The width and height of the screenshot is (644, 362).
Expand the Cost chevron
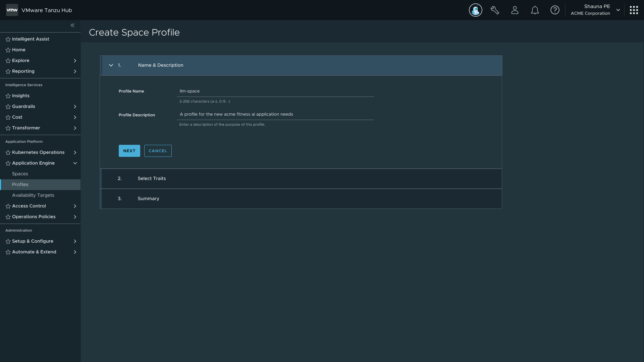click(x=75, y=117)
